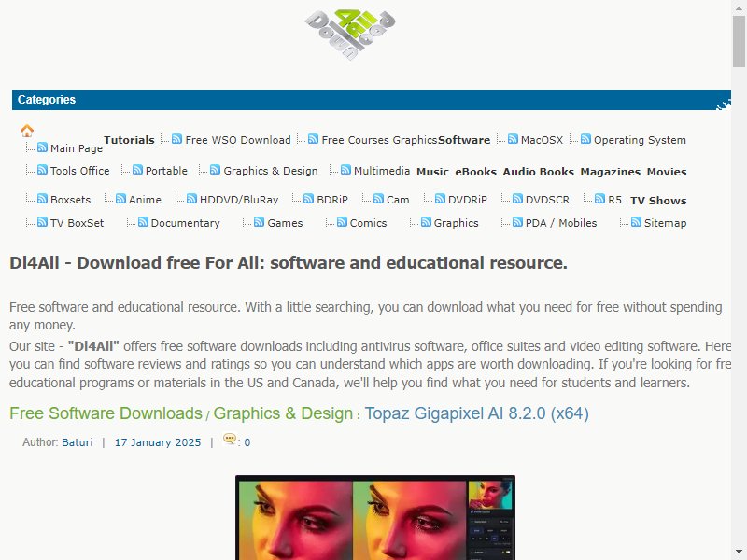Image resolution: width=747 pixels, height=560 pixels.
Task: Open the Magazines category
Action: tap(611, 172)
